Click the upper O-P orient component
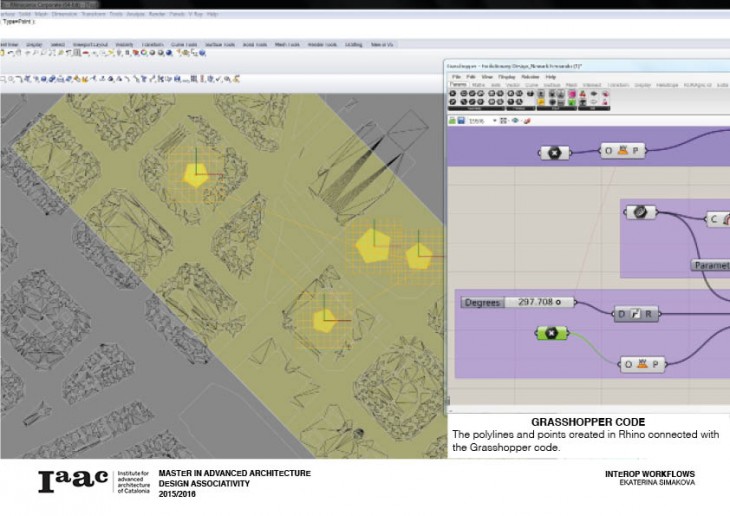Image resolution: width=730 pixels, height=516 pixels. pyautogui.click(x=623, y=151)
